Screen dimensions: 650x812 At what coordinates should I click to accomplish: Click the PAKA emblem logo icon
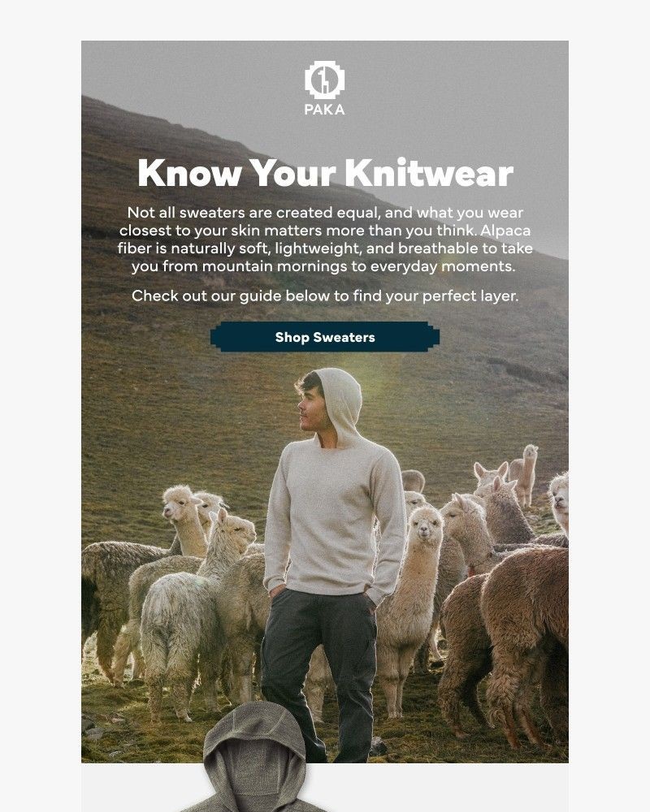[324, 80]
